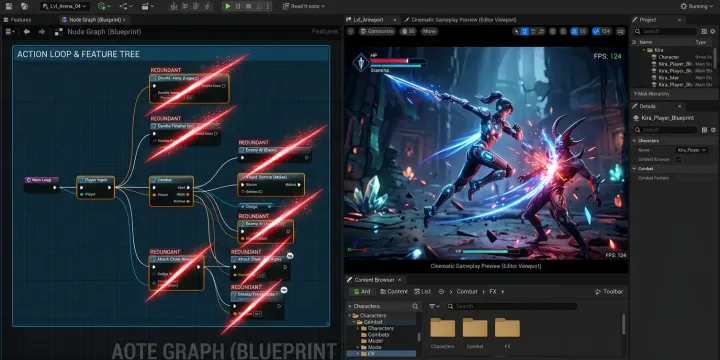Click the Content button in Content Browser

[x=394, y=292]
